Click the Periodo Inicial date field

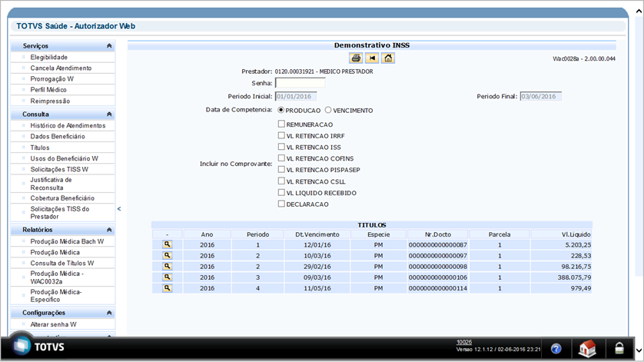click(x=296, y=97)
